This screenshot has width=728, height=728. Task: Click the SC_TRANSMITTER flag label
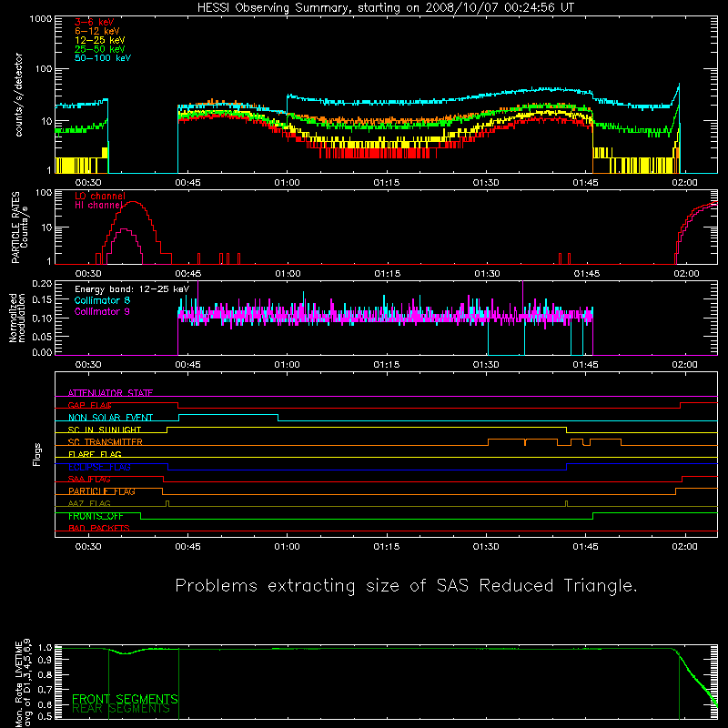pyautogui.click(x=105, y=442)
